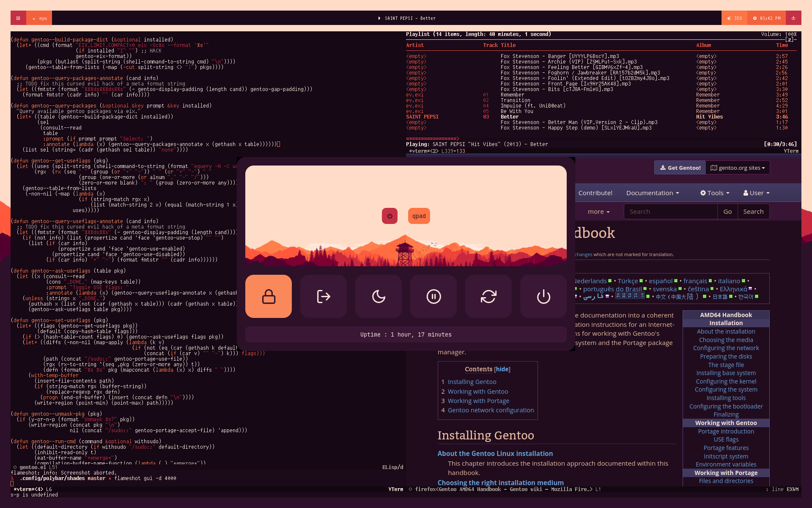The height and width of the screenshot is (508, 812).
Task: Open sidebar link USE flags
Action: tap(726, 439)
